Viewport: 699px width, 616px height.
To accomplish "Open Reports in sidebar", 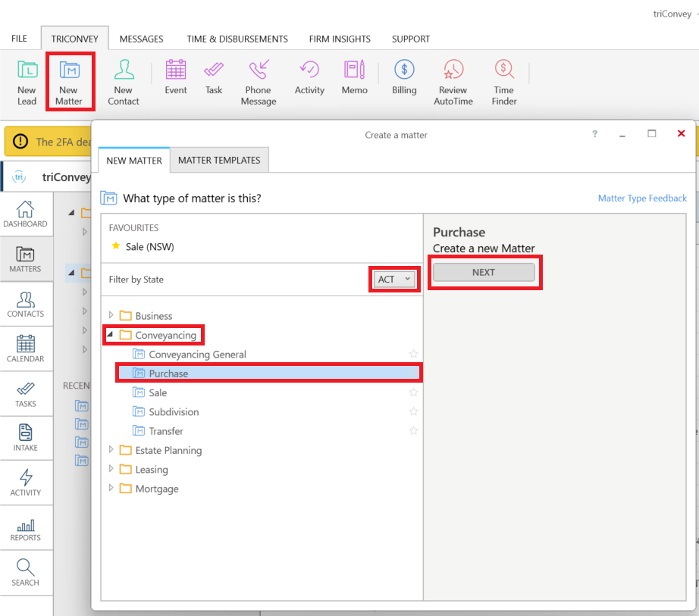I will [26, 529].
